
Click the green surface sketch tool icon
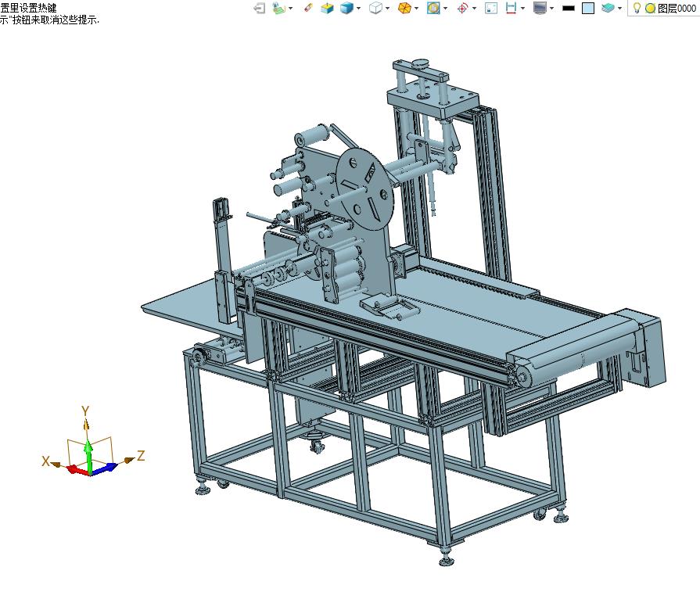coord(279,8)
